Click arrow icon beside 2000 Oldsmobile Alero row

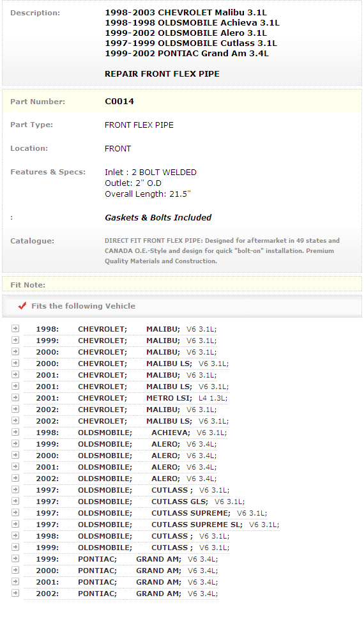[15, 455]
